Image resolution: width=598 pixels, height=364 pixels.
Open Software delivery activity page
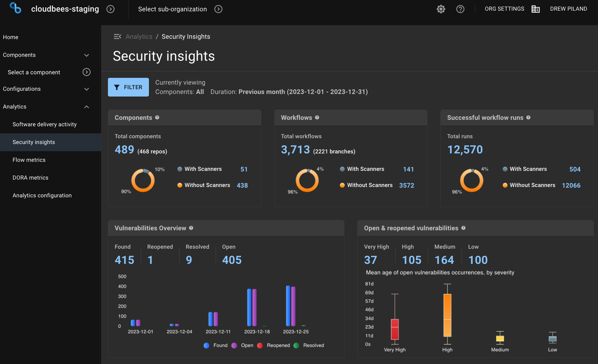coord(45,124)
